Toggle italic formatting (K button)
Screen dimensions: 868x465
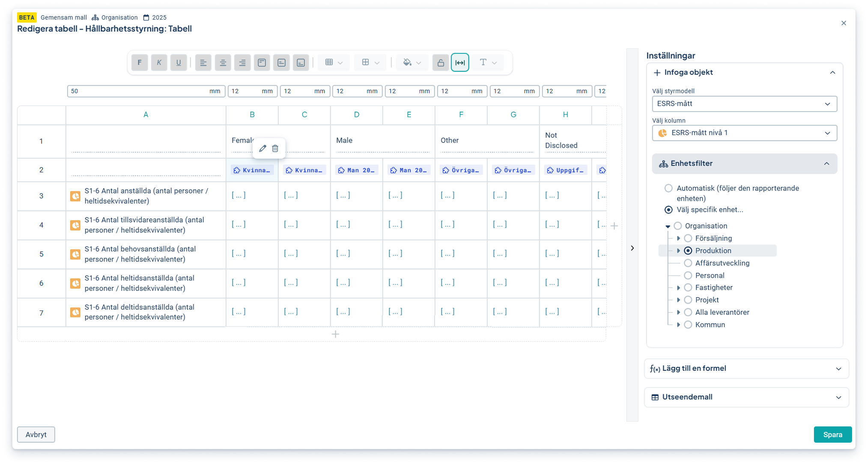[x=159, y=62]
